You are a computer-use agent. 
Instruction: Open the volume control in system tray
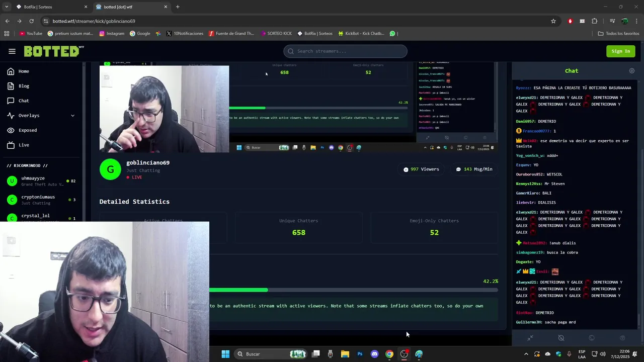[603, 354]
